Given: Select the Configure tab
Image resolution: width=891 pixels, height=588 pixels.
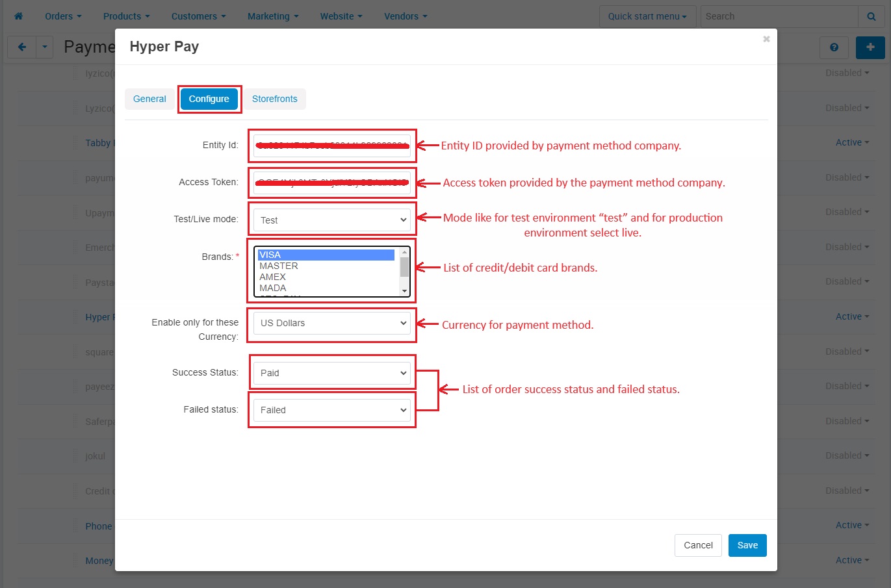Looking at the screenshot, I should [x=209, y=99].
